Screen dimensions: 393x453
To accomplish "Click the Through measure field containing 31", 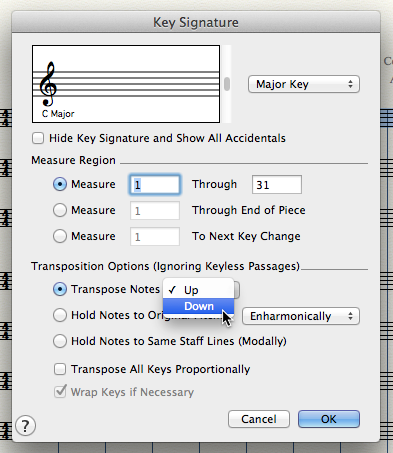I will point(277,184).
